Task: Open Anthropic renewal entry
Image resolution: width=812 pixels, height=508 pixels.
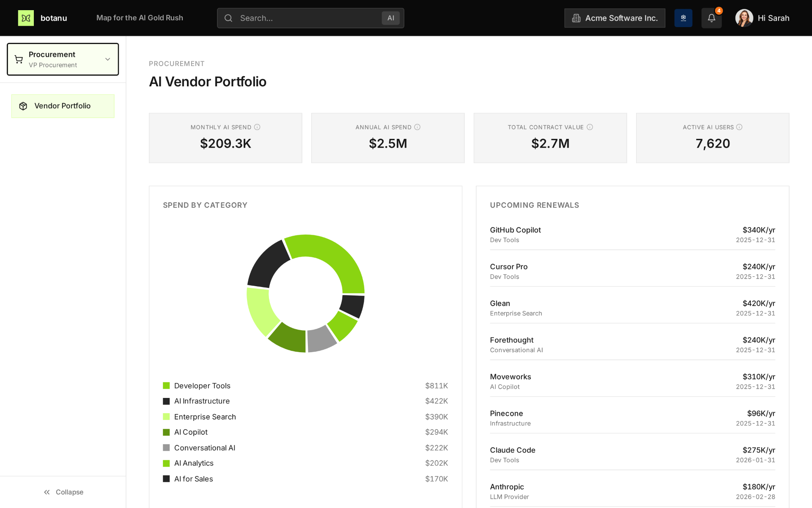Action: tap(632, 491)
